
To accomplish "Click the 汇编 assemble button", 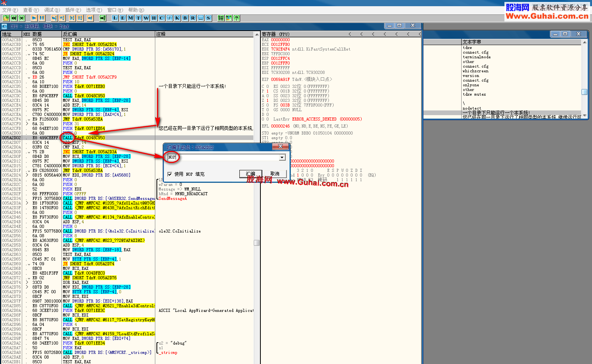I will pyautogui.click(x=251, y=174).
